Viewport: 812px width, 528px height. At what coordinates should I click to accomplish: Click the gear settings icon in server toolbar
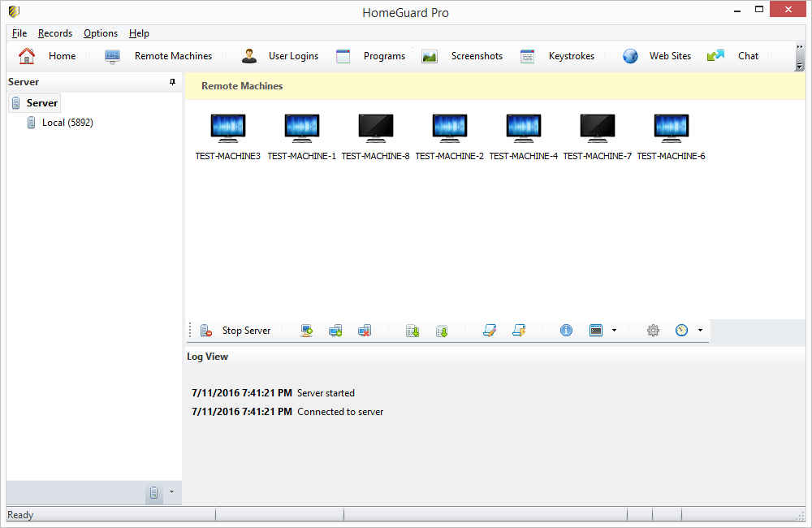click(x=653, y=331)
